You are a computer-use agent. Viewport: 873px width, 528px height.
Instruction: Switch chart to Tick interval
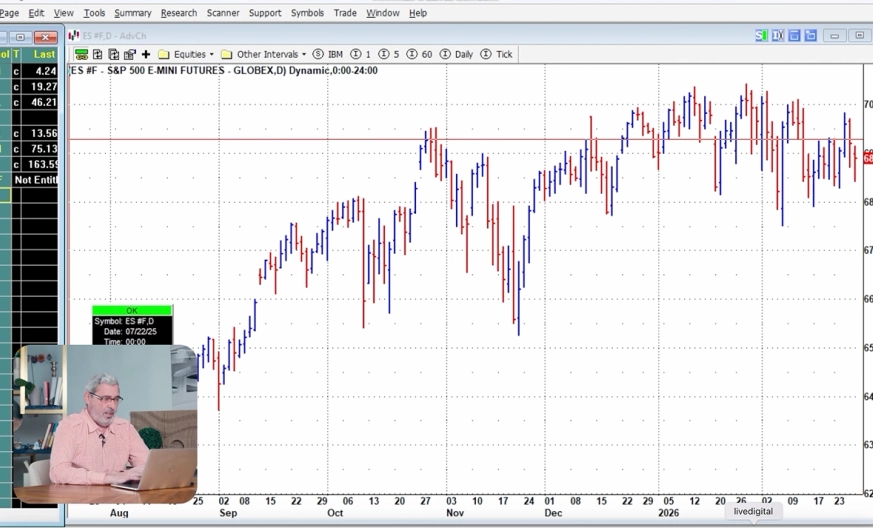coord(497,54)
